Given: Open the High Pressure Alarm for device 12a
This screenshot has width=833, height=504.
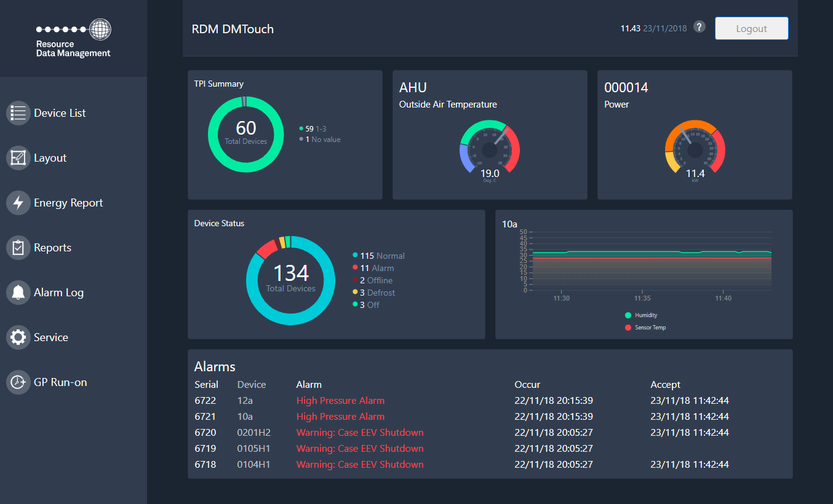Looking at the screenshot, I should [x=340, y=401].
